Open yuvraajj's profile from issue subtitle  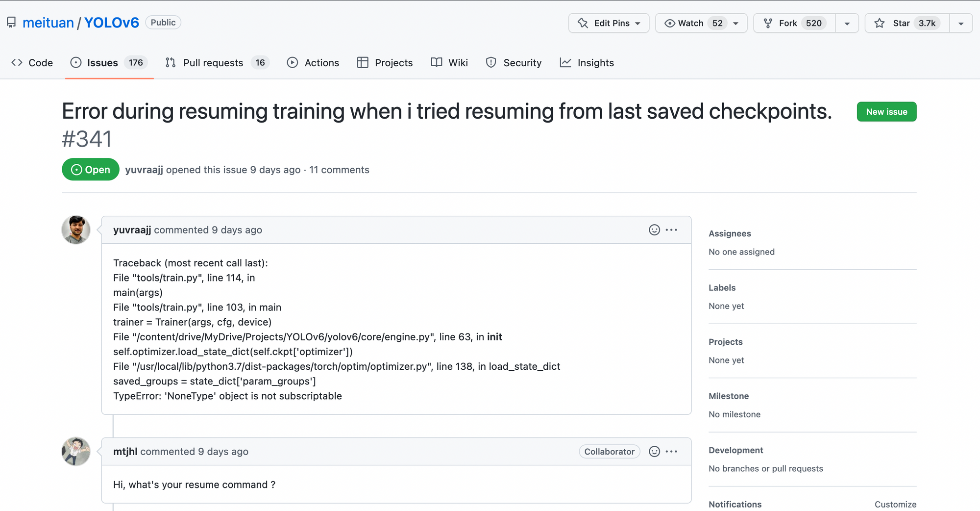tap(144, 170)
